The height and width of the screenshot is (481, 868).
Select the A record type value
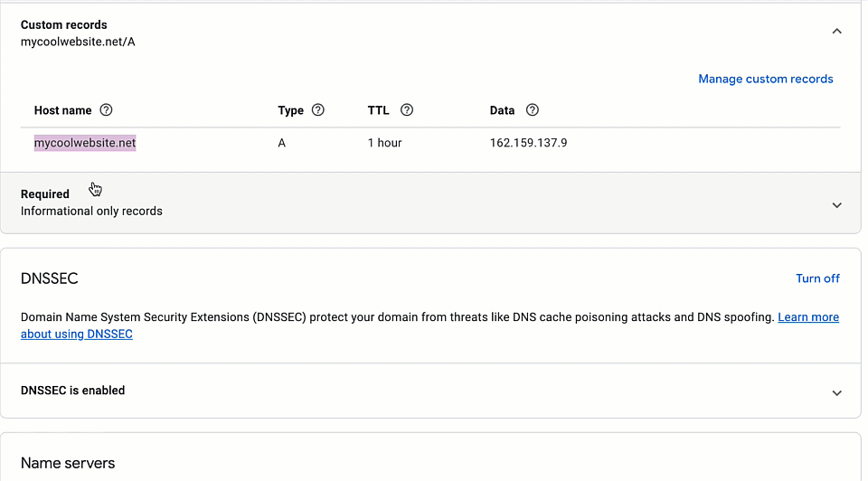[x=281, y=143]
